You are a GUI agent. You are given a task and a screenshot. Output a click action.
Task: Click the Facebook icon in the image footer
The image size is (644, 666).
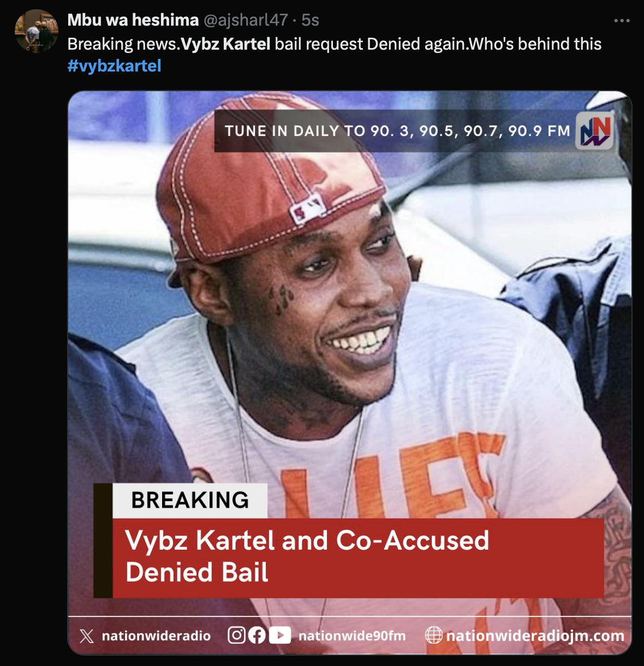pyautogui.click(x=257, y=635)
